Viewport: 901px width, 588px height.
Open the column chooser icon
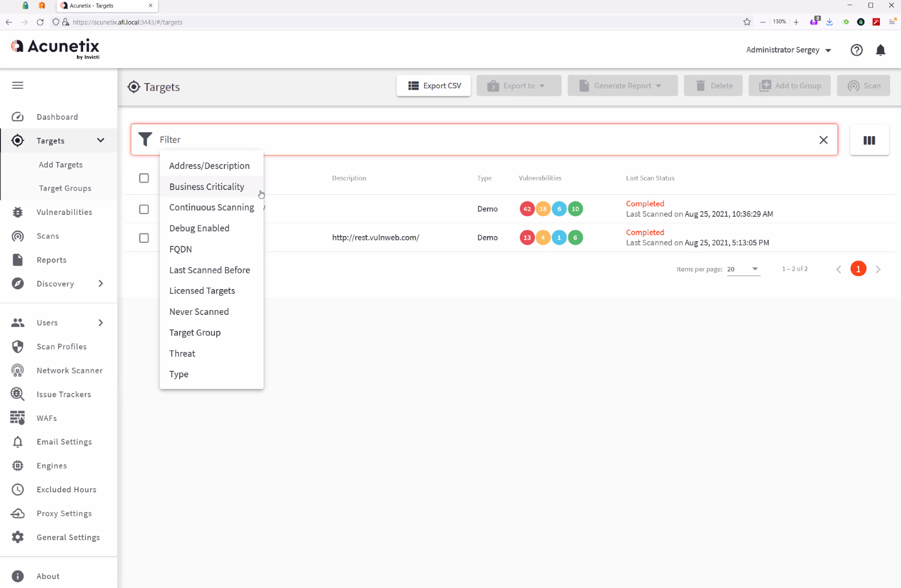click(x=869, y=140)
